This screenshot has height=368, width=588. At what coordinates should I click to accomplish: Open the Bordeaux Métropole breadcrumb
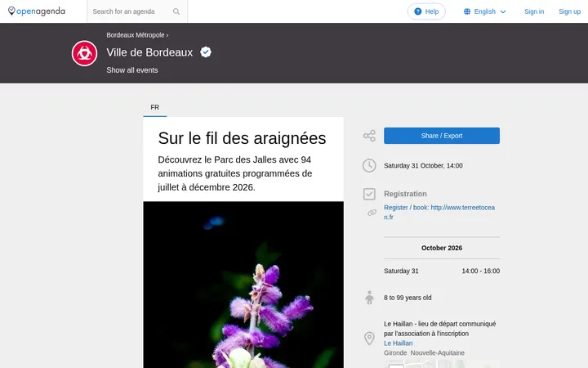coord(136,35)
